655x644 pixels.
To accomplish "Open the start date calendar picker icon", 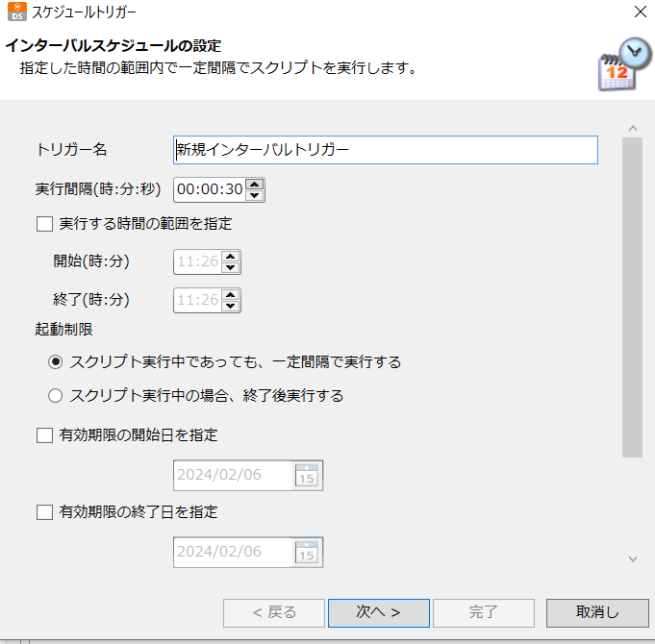I will point(307,476).
